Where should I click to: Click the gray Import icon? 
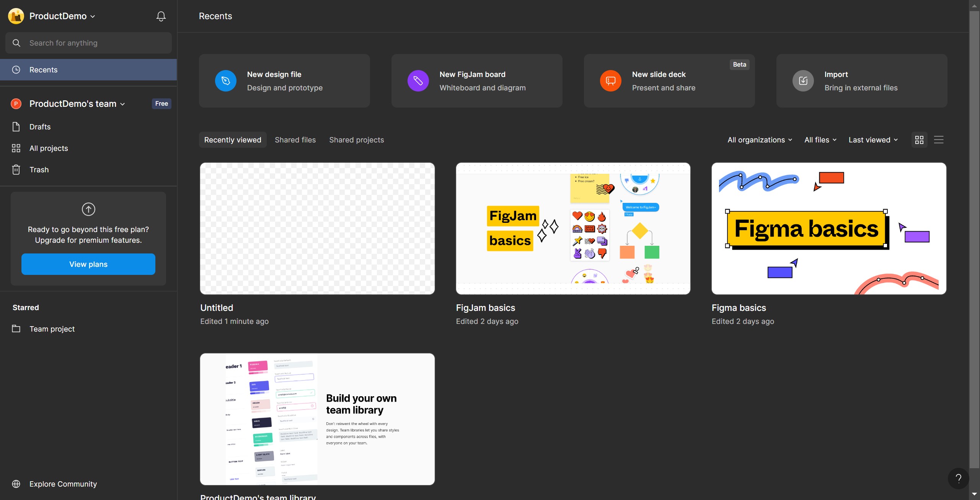point(803,81)
